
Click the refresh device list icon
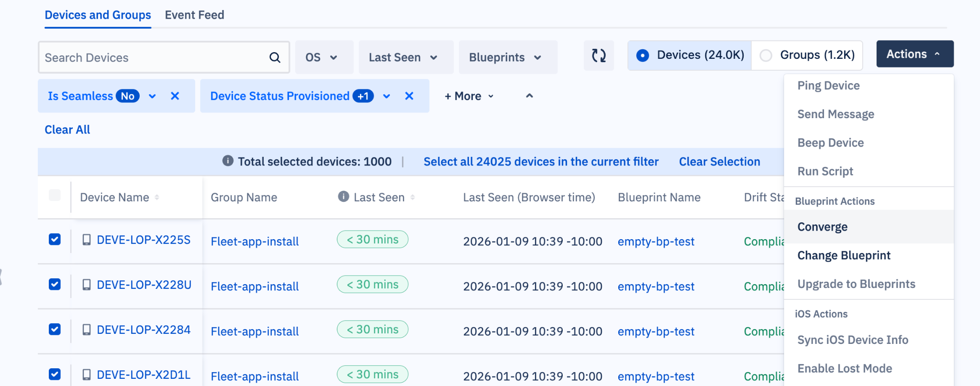[x=599, y=55]
